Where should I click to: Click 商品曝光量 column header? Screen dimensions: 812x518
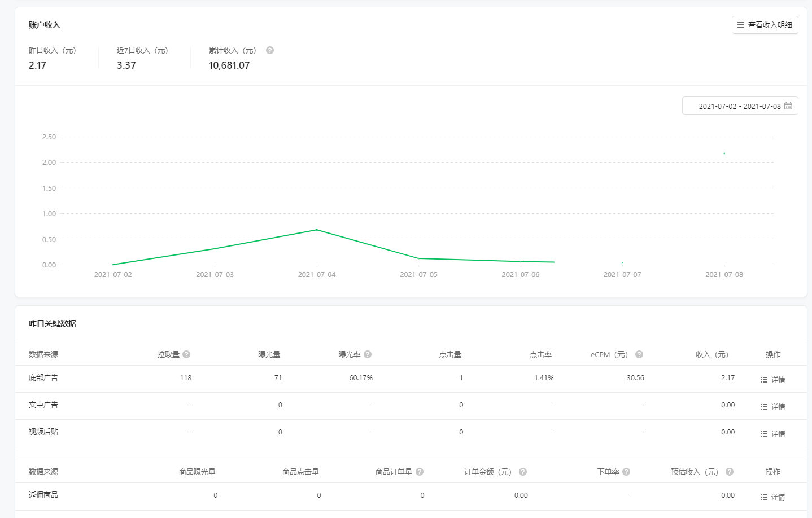pos(197,472)
